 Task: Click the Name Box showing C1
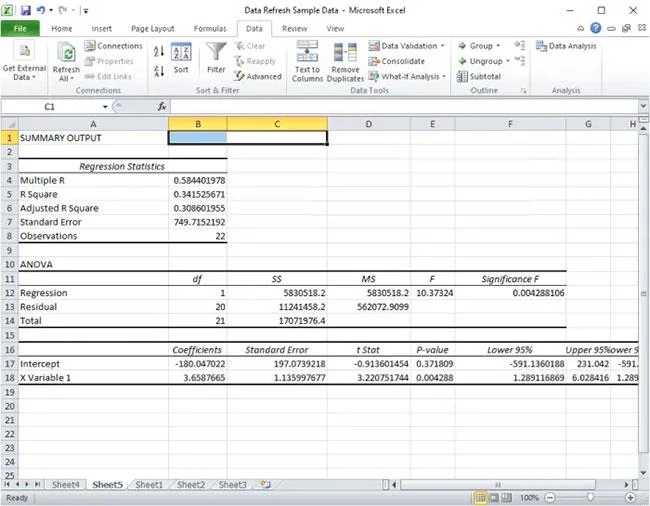[50, 107]
